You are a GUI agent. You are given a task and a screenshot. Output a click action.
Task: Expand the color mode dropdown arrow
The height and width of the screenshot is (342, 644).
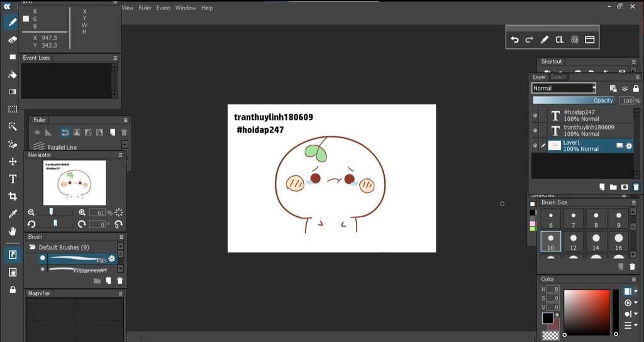(636, 291)
